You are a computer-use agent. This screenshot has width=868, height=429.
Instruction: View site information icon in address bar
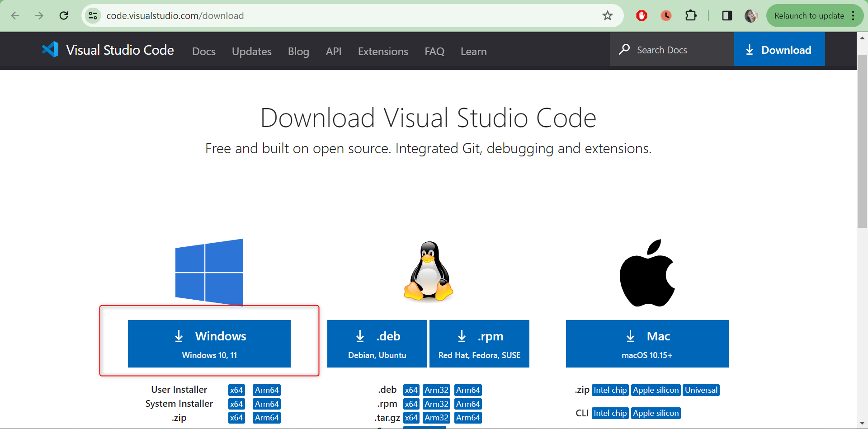[x=93, y=16]
